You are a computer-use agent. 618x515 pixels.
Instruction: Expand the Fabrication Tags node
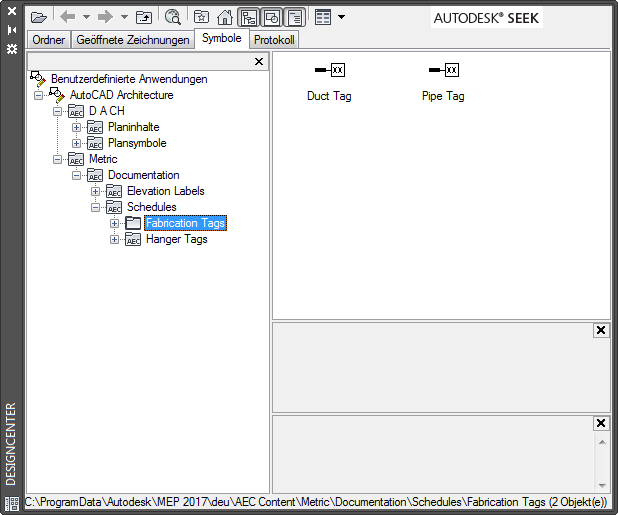click(114, 223)
